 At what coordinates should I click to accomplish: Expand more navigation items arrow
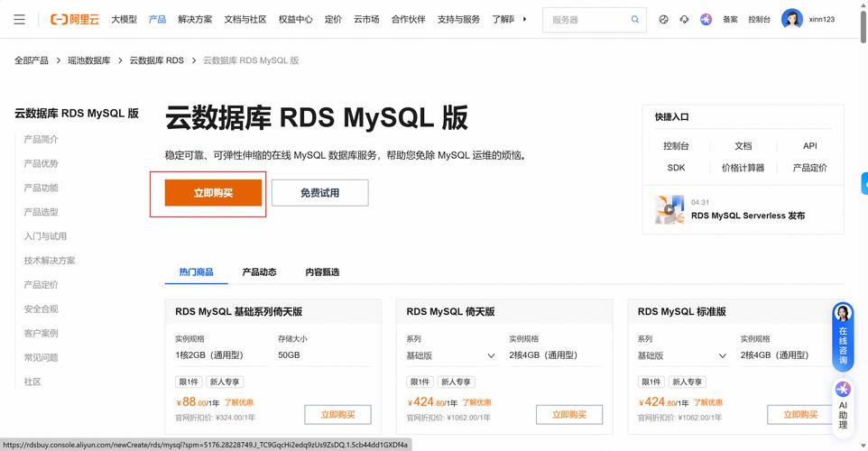(524, 19)
